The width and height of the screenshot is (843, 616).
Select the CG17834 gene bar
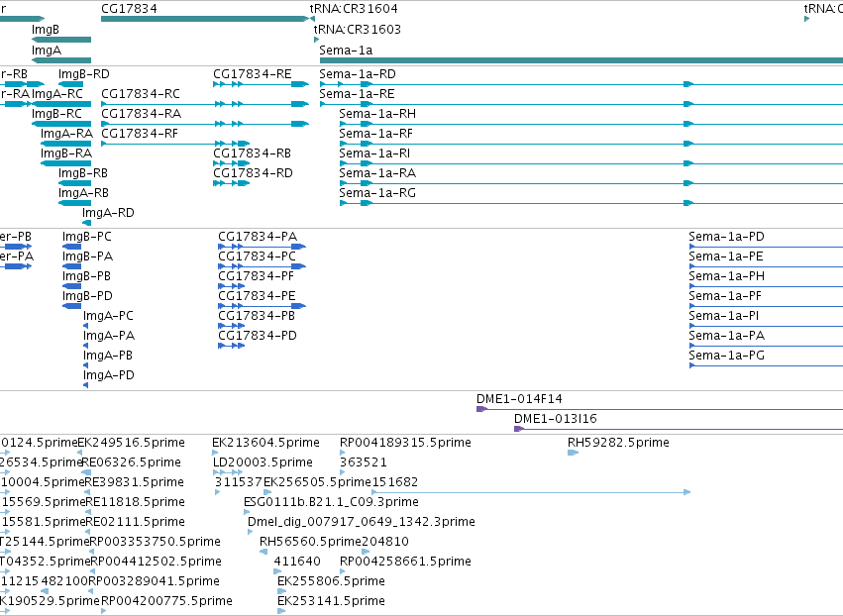[x=205, y=19]
